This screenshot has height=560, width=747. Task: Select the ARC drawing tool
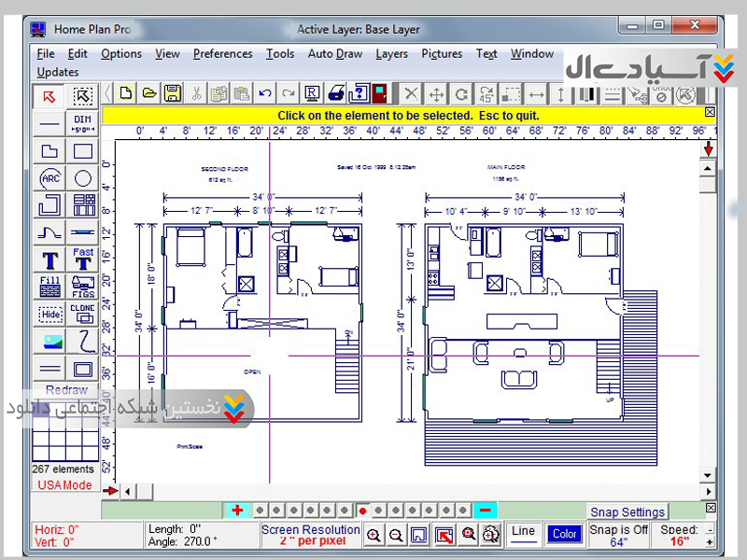tap(49, 177)
